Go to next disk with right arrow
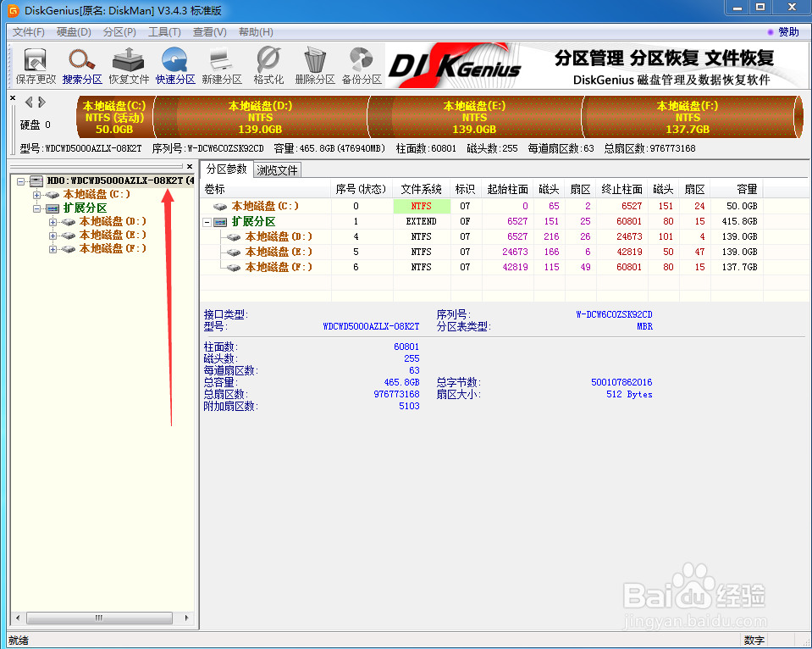Image resolution: width=812 pixels, height=649 pixels. [x=42, y=103]
